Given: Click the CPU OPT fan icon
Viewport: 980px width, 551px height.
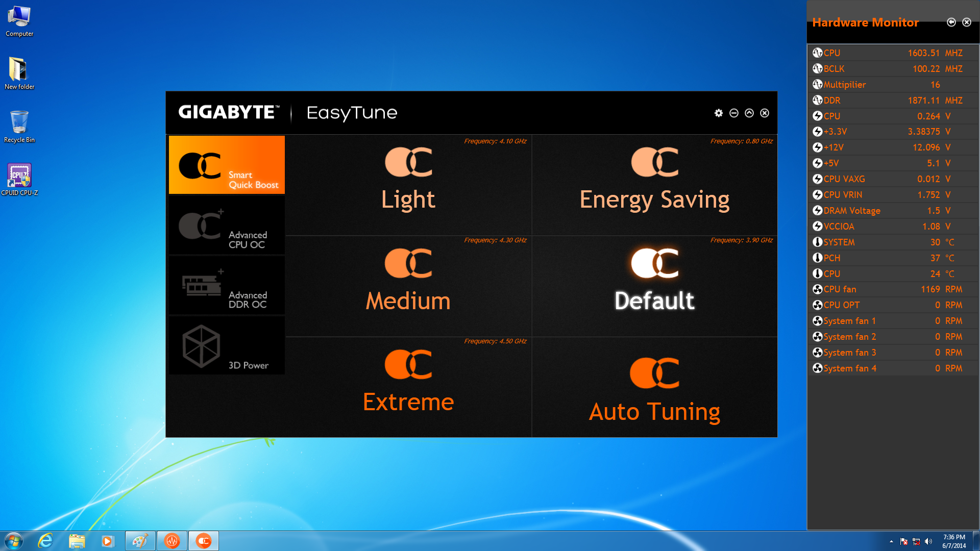Looking at the screenshot, I should click(x=817, y=305).
